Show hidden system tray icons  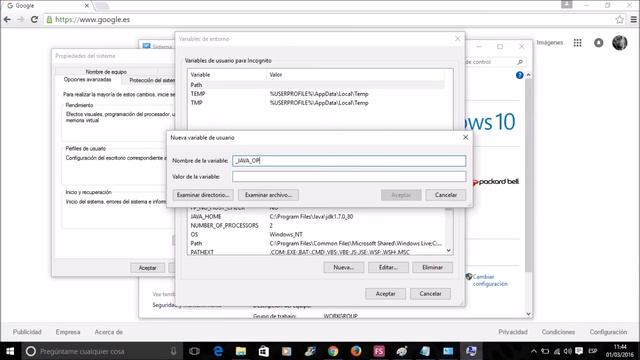(x=533, y=351)
